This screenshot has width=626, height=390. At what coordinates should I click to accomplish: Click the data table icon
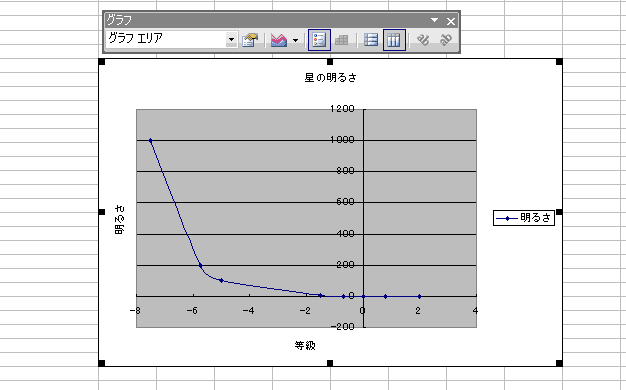(x=341, y=40)
